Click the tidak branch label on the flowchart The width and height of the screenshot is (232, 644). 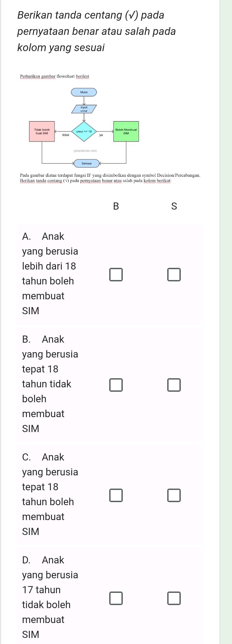[x=65, y=136]
